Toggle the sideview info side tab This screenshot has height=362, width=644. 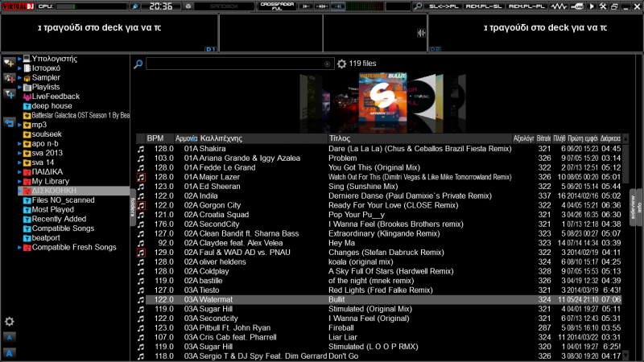(x=636, y=208)
